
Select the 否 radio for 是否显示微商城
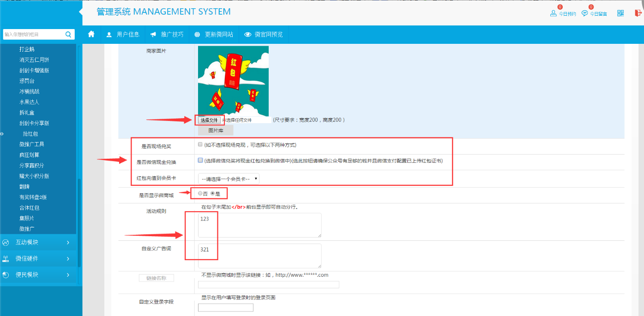(x=200, y=193)
